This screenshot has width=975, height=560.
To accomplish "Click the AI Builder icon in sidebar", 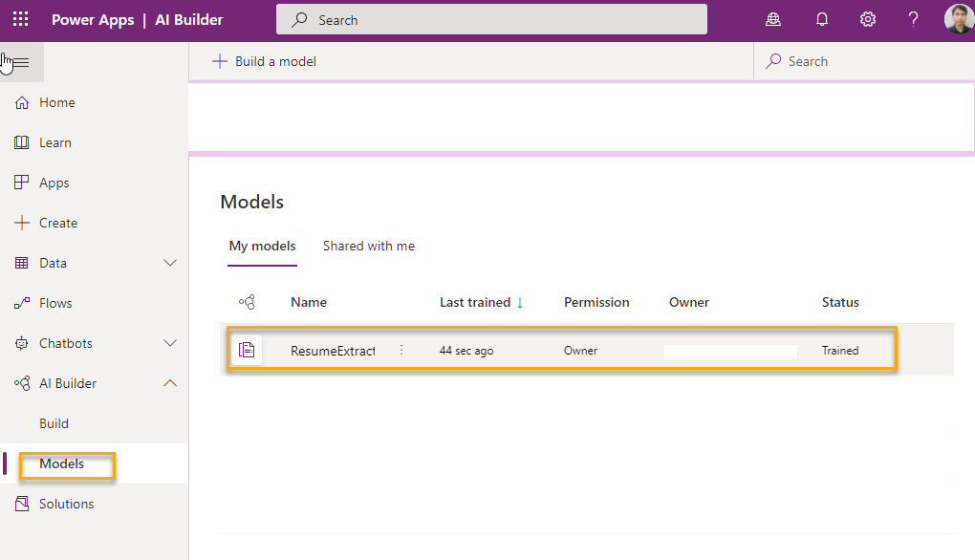I will coord(22,383).
